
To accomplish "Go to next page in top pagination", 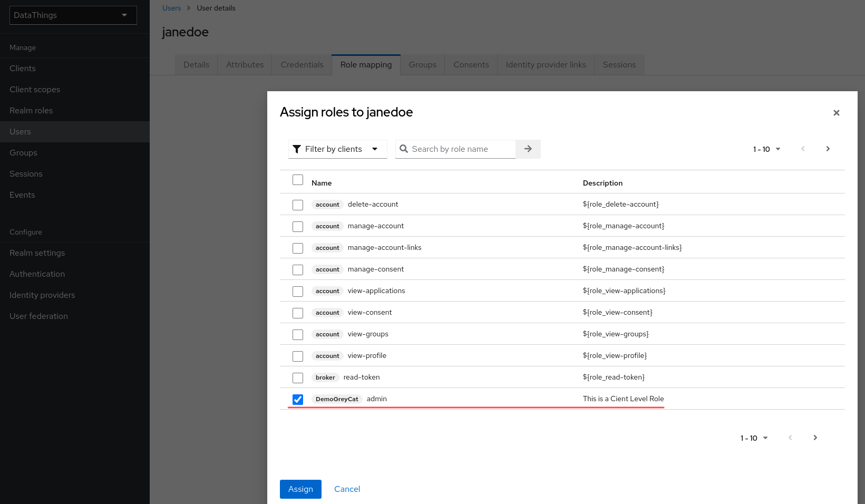I will coord(828,149).
